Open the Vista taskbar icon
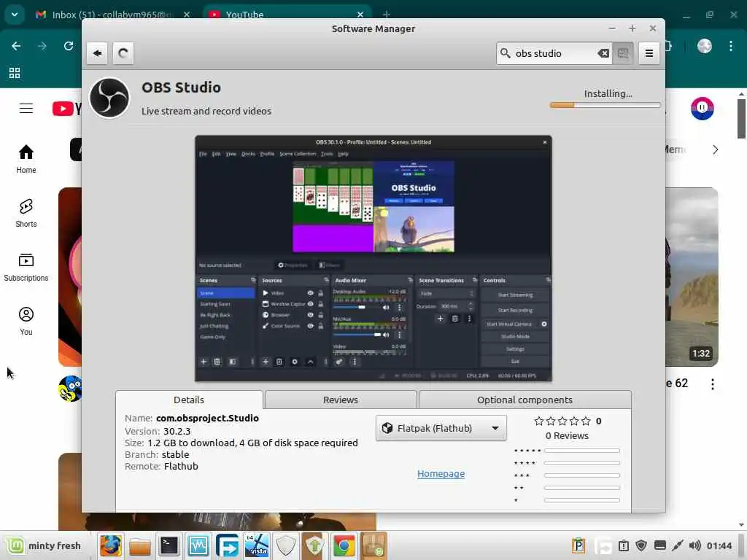 pyautogui.click(x=256, y=545)
